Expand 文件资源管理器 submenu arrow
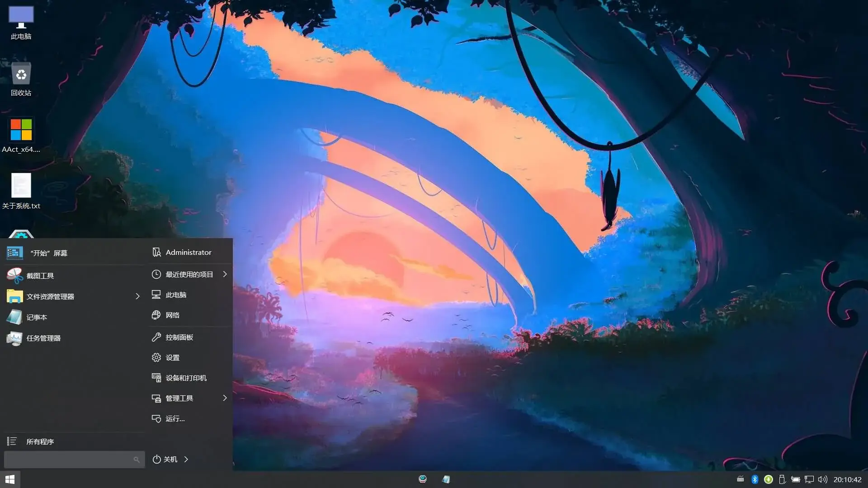The width and height of the screenshot is (868, 488). (137, 296)
